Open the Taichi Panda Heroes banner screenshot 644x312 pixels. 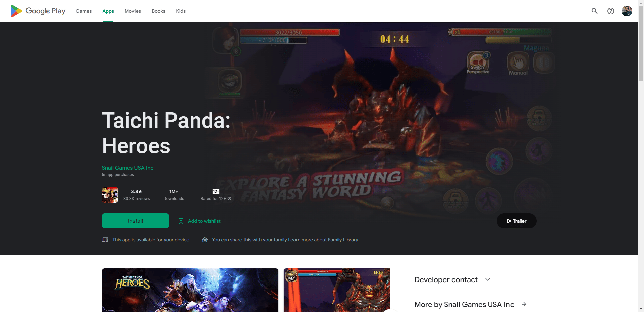[190, 290]
